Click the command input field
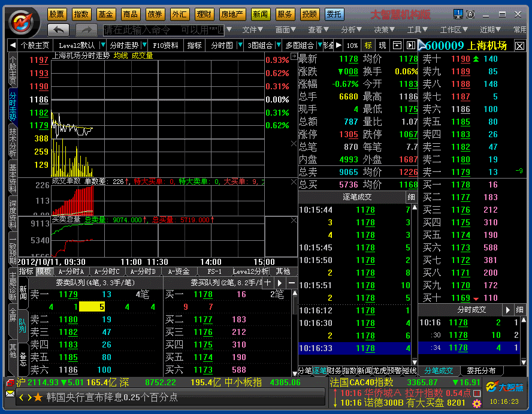The width and height of the screenshot is (532, 414). (164, 30)
